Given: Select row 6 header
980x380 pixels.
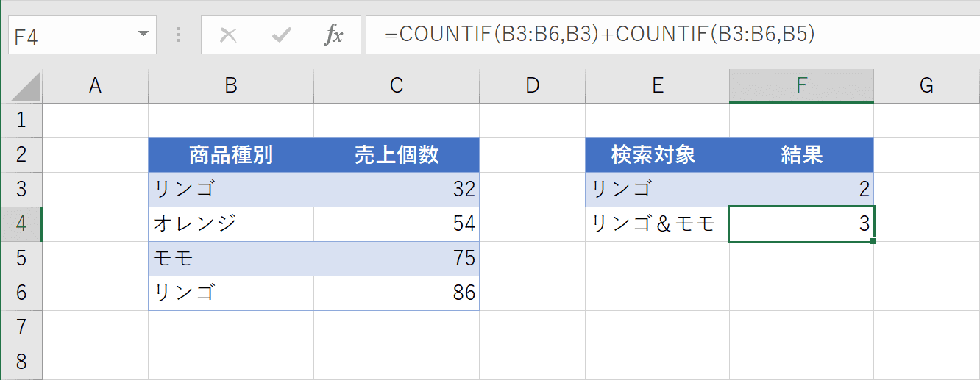Looking at the screenshot, I should 21,293.
